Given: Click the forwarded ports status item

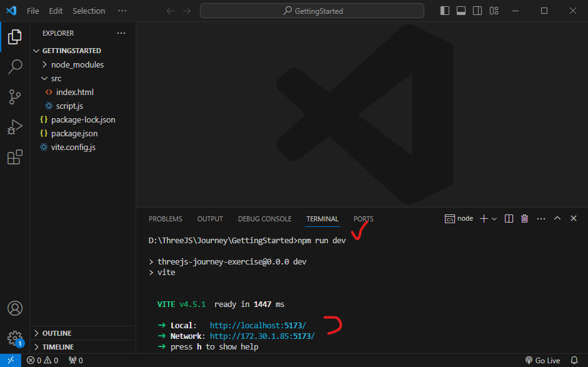Looking at the screenshot, I should 76,360.
